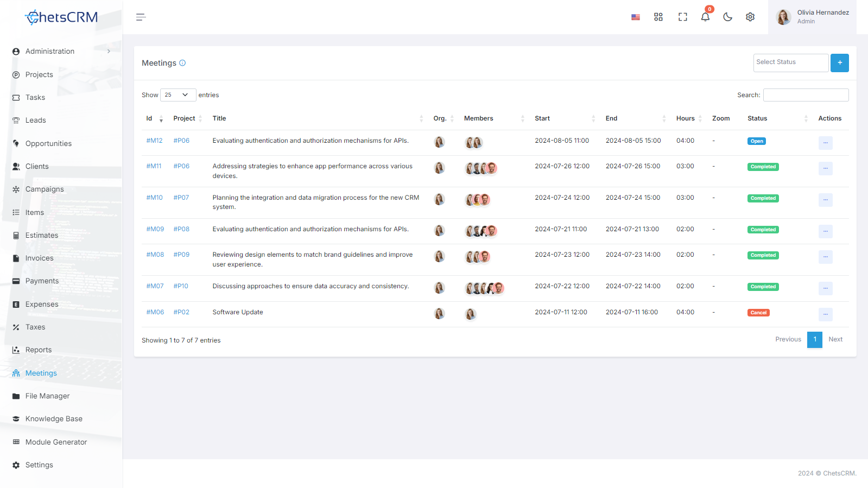Go to page 1 in pagination
868x488 pixels.
tap(815, 339)
